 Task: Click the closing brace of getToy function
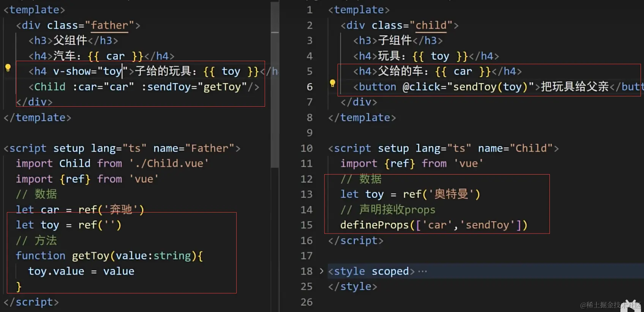(19, 287)
